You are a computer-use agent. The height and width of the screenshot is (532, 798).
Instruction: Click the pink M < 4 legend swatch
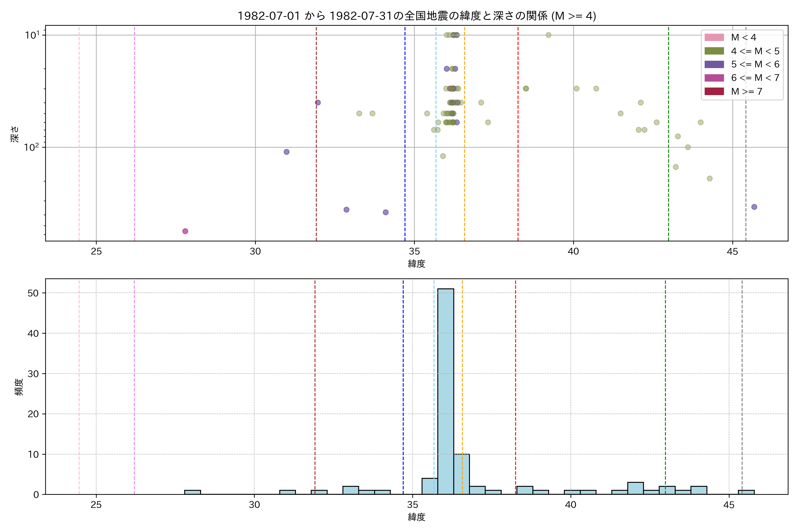(x=714, y=37)
